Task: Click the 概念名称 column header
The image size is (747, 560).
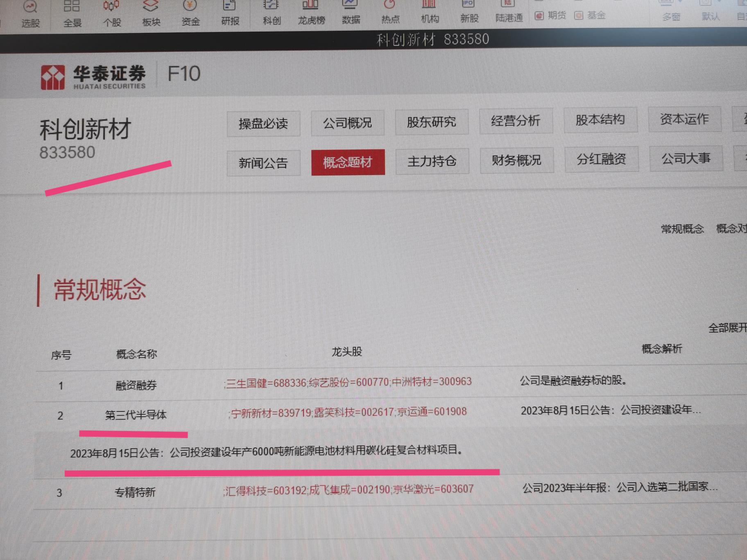Action: click(136, 354)
